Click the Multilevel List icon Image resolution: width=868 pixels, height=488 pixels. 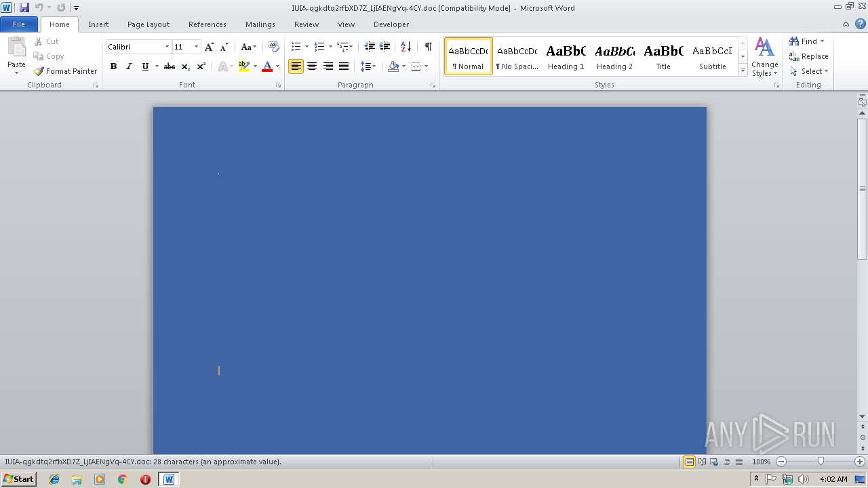[x=343, y=47]
